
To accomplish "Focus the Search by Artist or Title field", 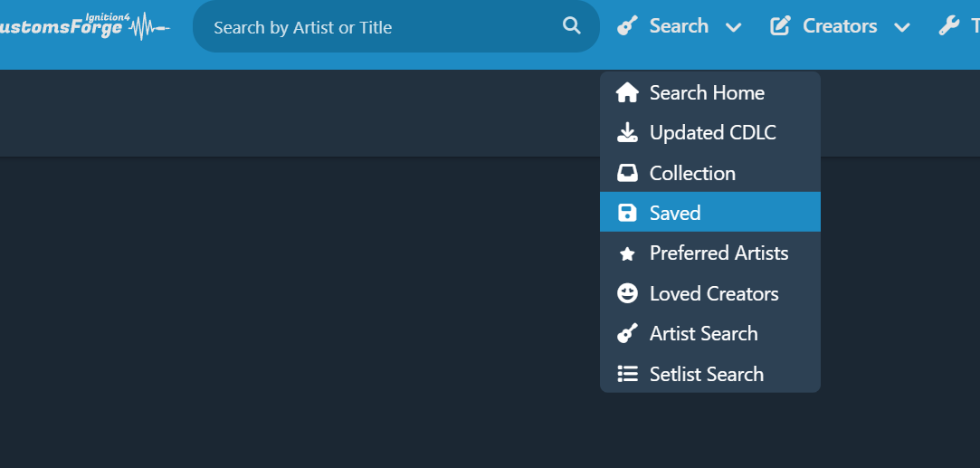I will coord(396,26).
